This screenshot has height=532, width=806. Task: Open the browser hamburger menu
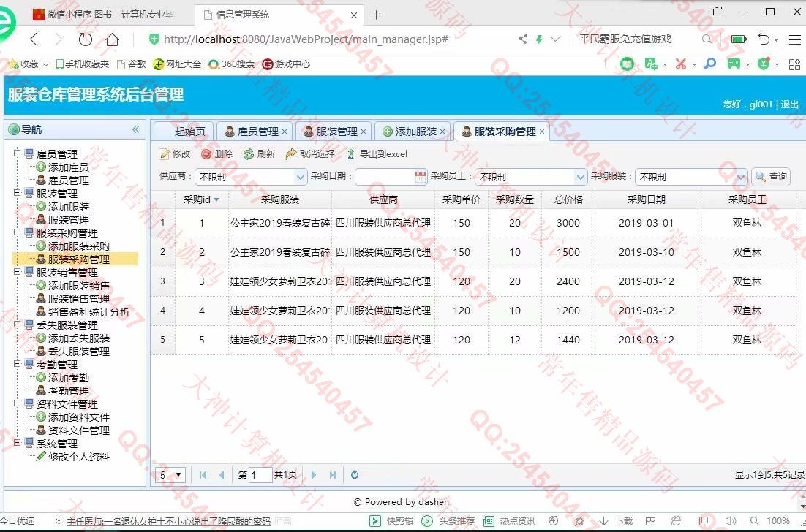[795, 39]
